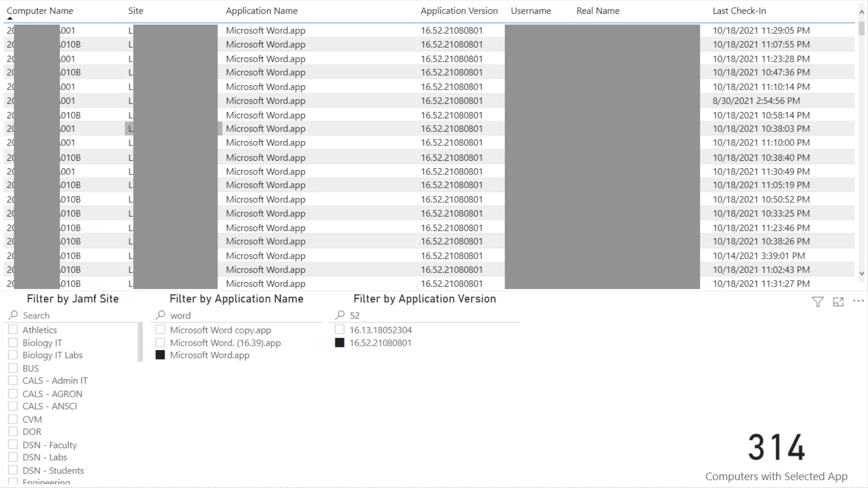Screen dimensions: 868x488
Task: Sort by Application Name column header
Action: [x=262, y=11]
